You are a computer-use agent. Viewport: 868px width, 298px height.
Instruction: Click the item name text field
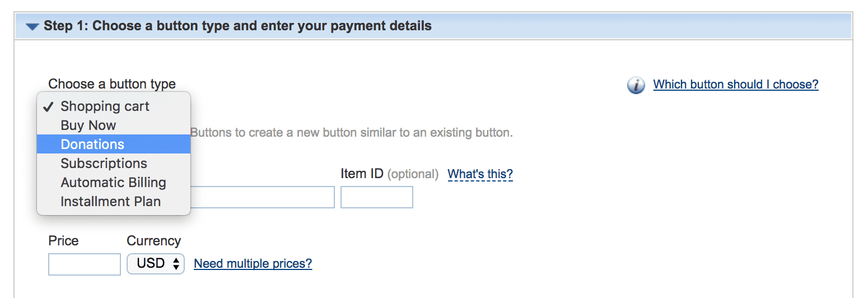tap(262, 197)
